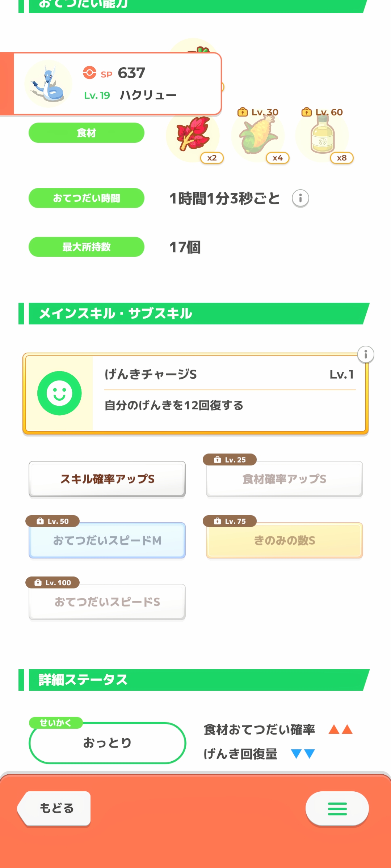This screenshot has height=868, width=391.
Task: Tap the locked Lv. 30 corn ingredient
Action: click(258, 135)
